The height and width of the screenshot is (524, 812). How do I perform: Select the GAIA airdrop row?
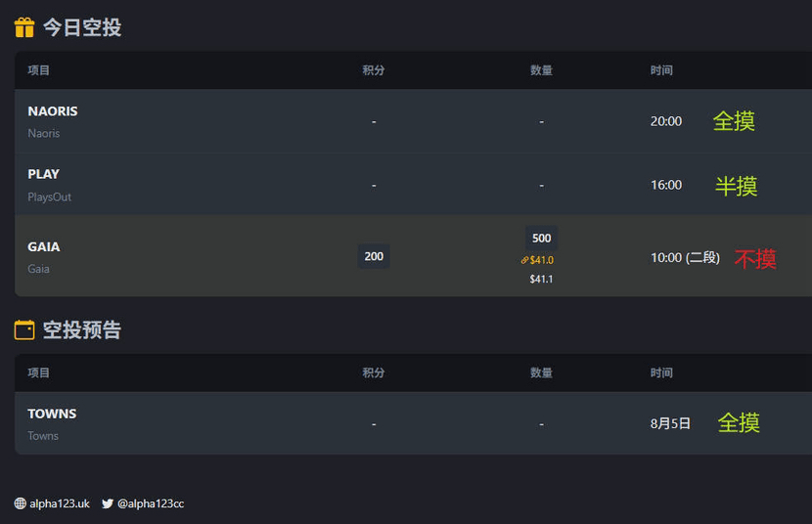[413, 256]
